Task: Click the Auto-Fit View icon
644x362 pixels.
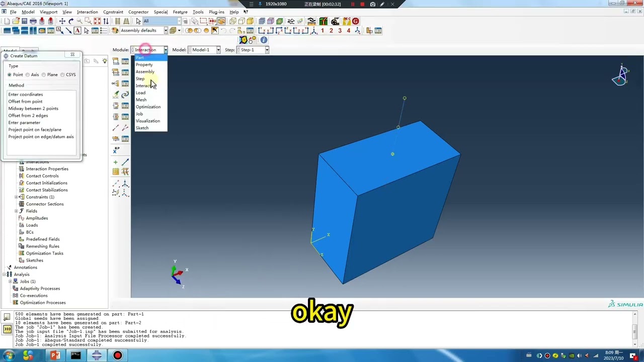Action: pos(97,21)
